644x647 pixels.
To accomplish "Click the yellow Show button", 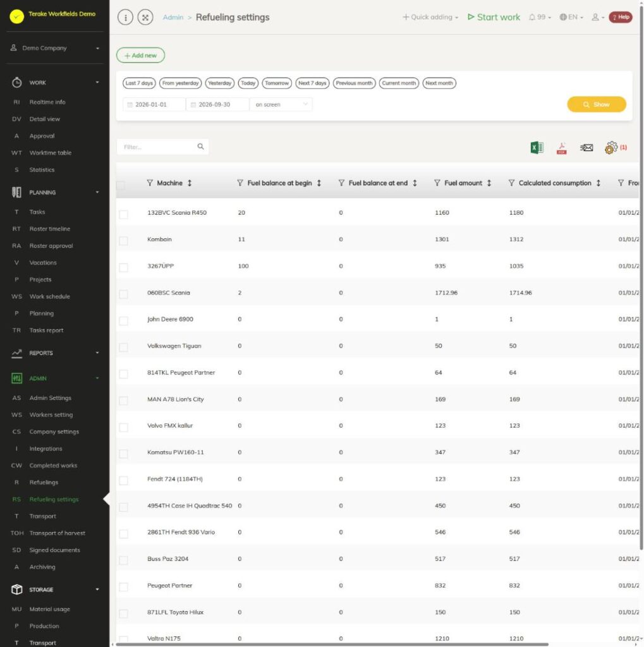I will click(597, 104).
